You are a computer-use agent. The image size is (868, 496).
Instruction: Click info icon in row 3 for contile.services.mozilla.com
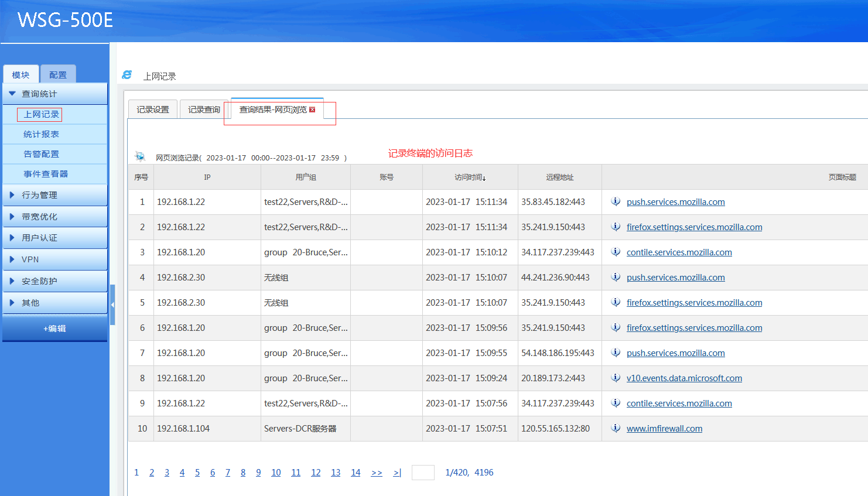[x=616, y=252]
